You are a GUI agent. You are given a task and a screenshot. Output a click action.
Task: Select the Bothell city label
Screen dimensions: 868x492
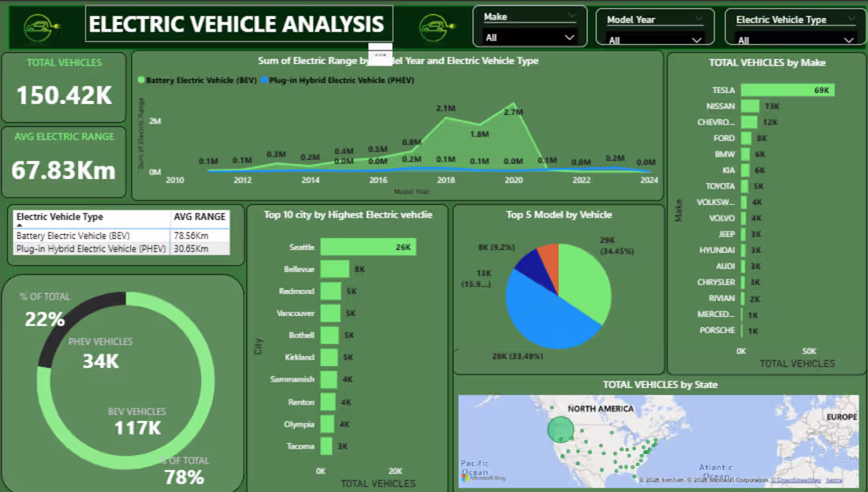[301, 335]
